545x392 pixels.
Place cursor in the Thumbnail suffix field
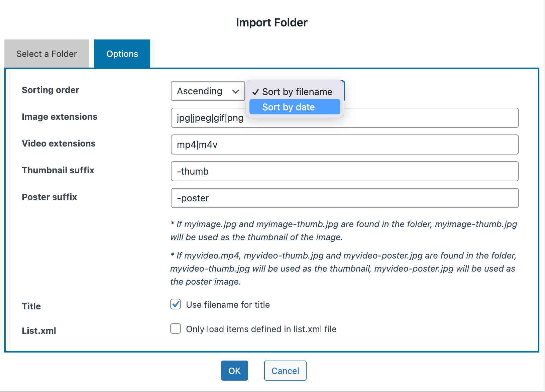(344, 171)
